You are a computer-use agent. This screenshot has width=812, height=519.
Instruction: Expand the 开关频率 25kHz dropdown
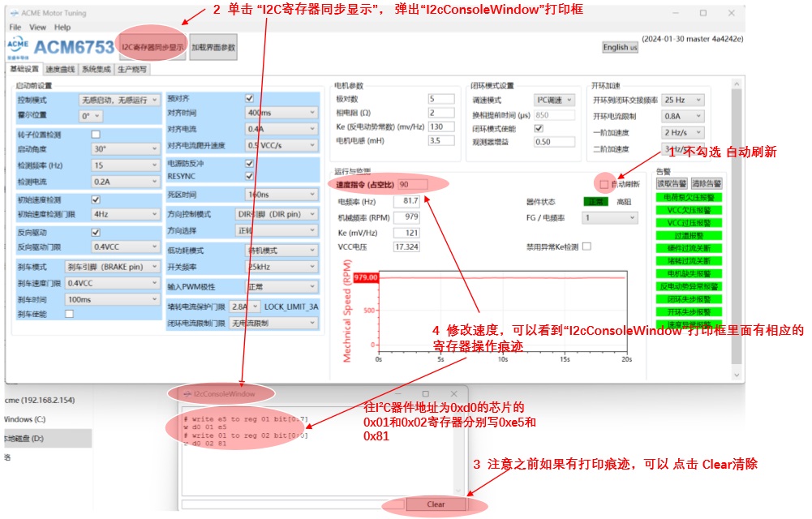pyautogui.click(x=281, y=267)
